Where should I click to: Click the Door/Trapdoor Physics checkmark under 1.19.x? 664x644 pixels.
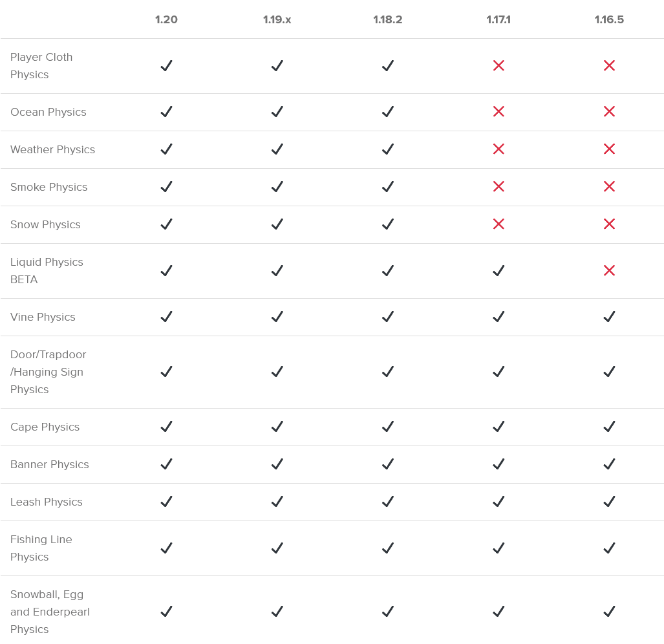coord(277,372)
